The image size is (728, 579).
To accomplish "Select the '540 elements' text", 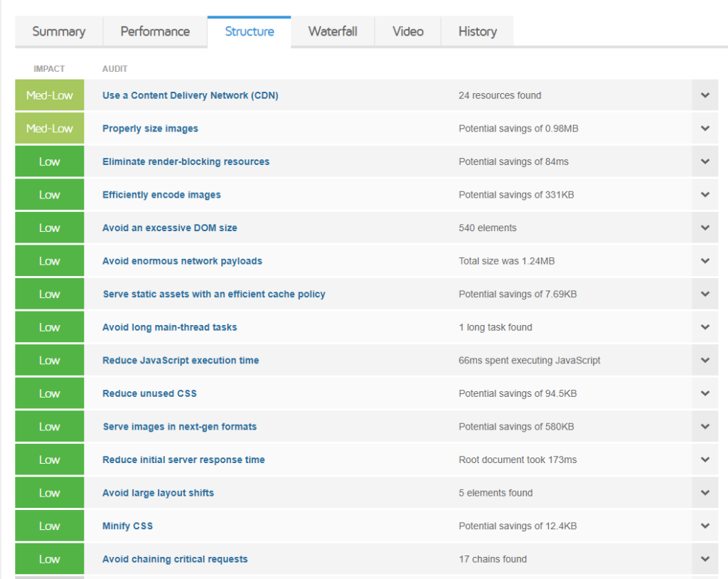I will coord(488,228).
